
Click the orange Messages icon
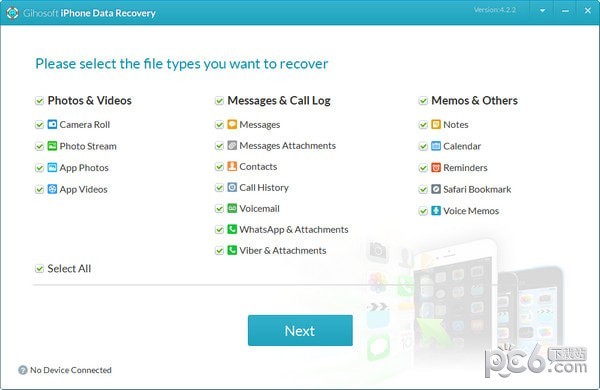pos(232,124)
